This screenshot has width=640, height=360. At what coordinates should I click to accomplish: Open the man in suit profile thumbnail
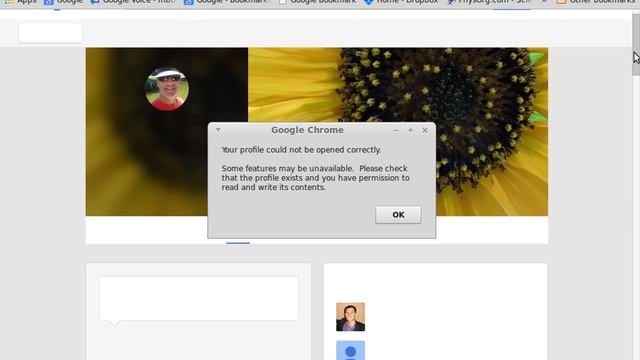pyautogui.click(x=350, y=317)
